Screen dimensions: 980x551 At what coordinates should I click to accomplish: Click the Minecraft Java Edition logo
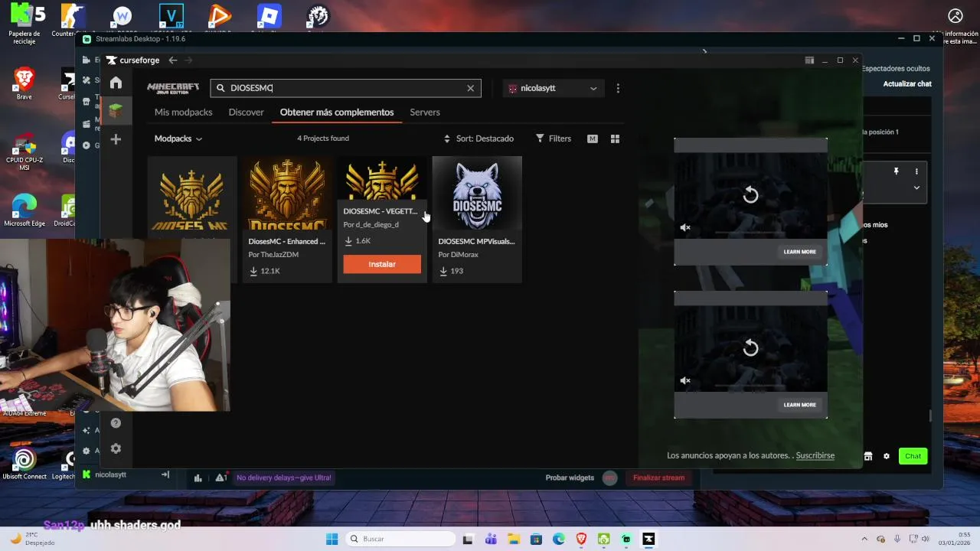(x=173, y=88)
